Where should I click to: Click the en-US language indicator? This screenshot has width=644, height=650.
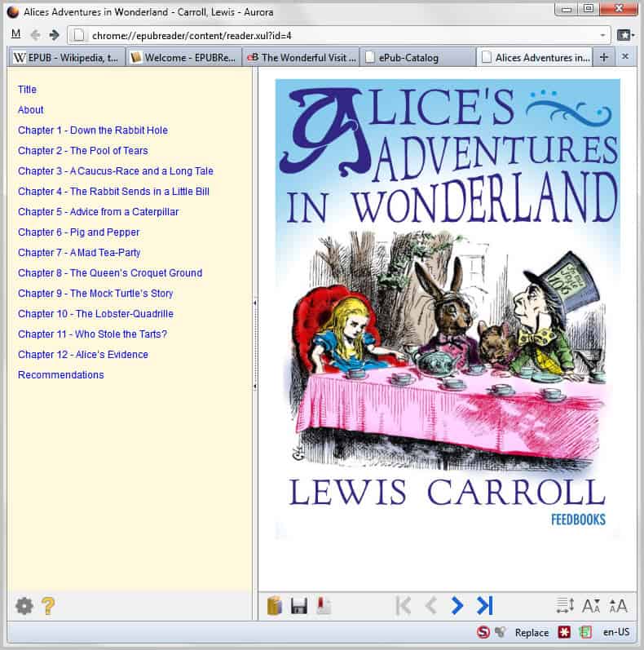616,632
